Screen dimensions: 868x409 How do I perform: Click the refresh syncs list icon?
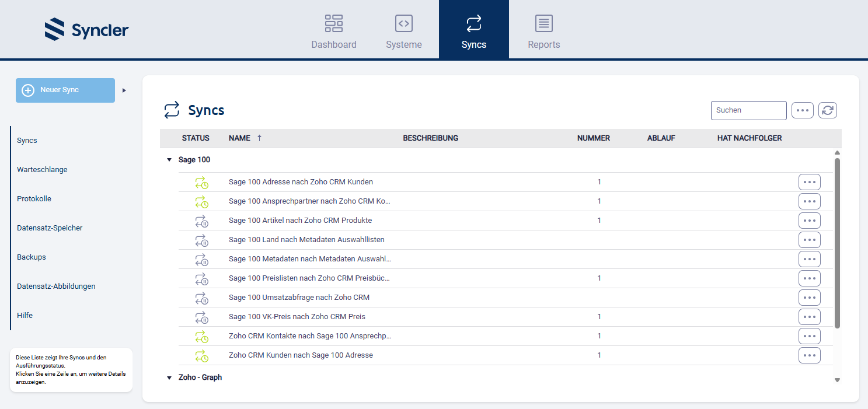pos(828,110)
